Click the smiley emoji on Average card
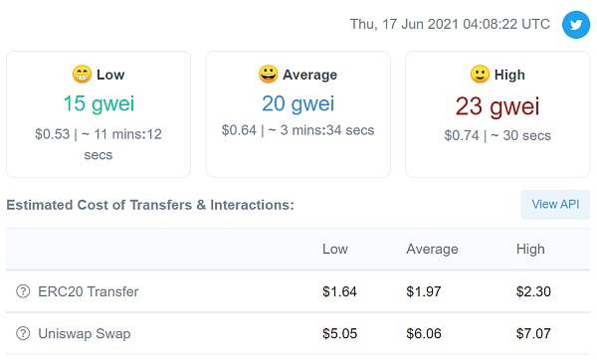597x364 pixels. [268, 74]
